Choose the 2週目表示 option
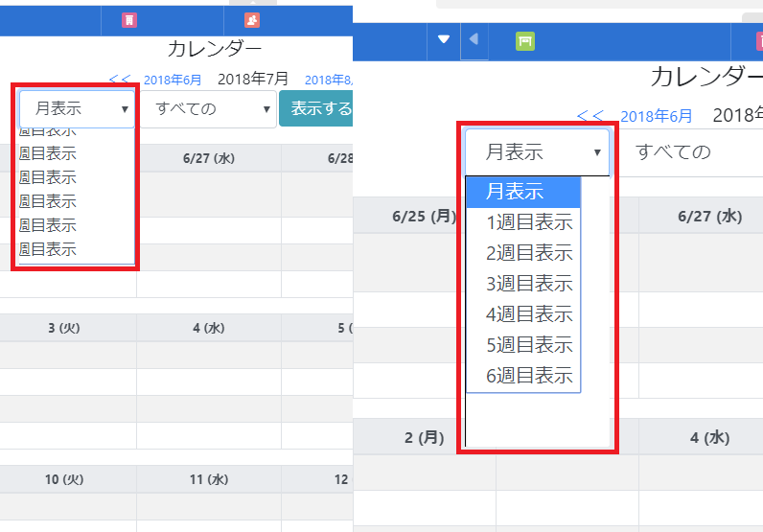This screenshot has height=532, width=763. [x=523, y=253]
